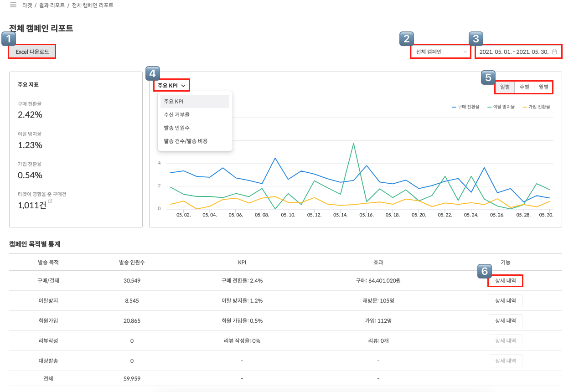This screenshot has height=392, width=579.
Task: Click the Excel 다운로드 button
Action: [32, 52]
